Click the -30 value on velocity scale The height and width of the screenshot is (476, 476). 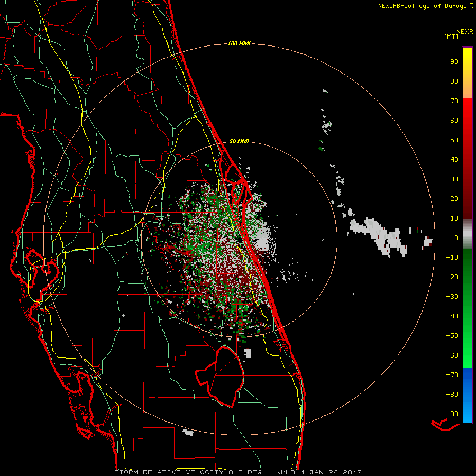pyautogui.click(x=452, y=297)
